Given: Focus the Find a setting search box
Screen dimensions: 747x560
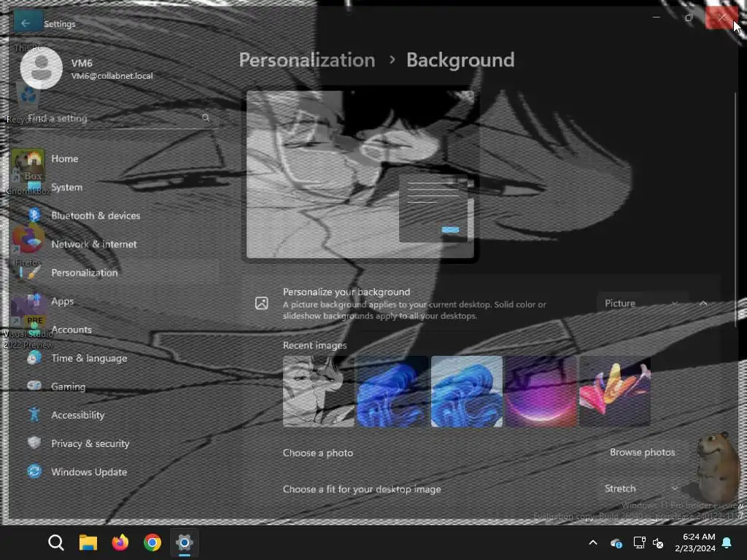Looking at the screenshot, I should 119,118.
